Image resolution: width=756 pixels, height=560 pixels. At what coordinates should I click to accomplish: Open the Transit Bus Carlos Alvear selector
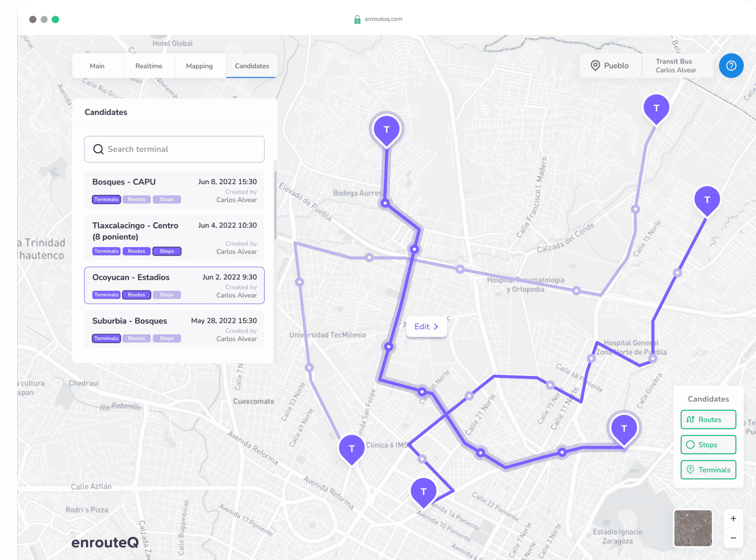click(x=677, y=65)
